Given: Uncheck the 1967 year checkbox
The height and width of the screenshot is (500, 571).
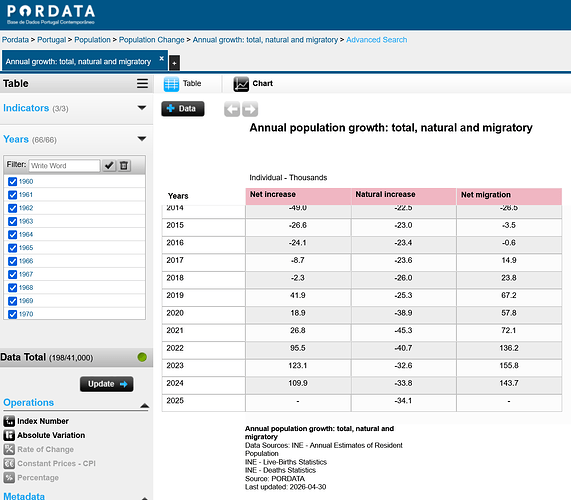Looking at the screenshot, I should [12, 275].
